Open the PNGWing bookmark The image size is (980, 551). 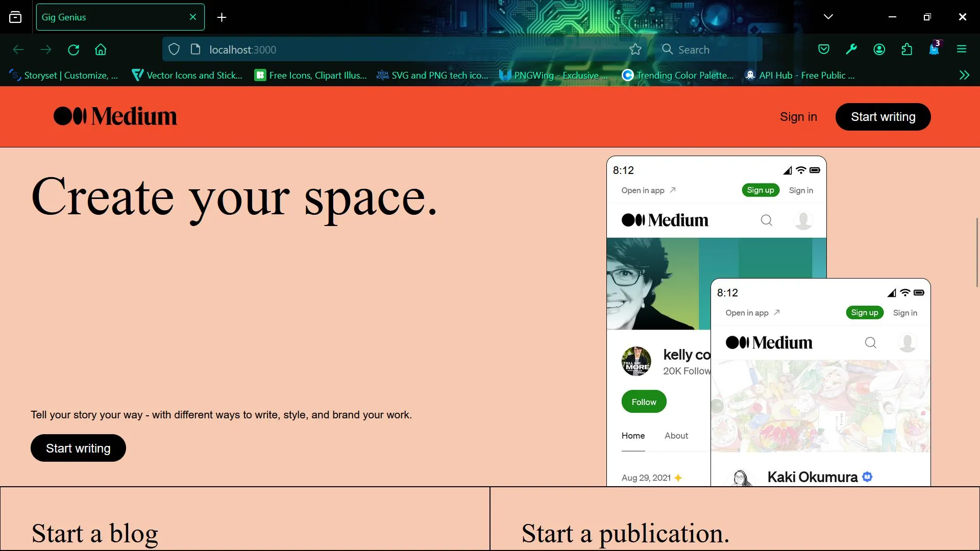(554, 75)
